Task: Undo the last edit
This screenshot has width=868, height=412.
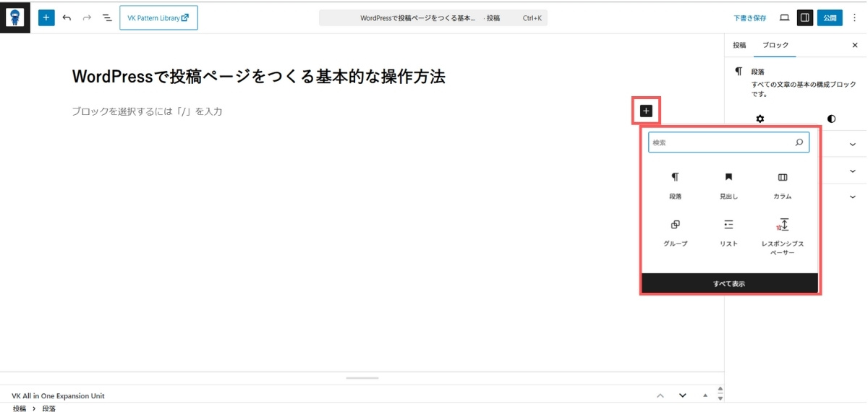Action: click(67, 17)
